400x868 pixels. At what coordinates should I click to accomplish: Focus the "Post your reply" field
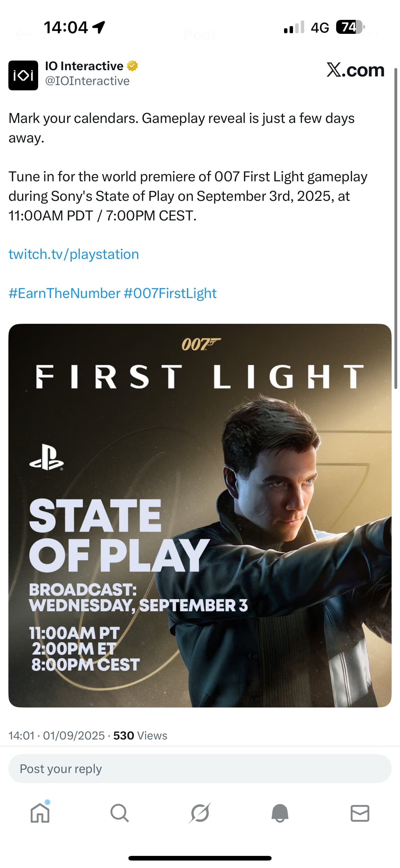coord(200,769)
